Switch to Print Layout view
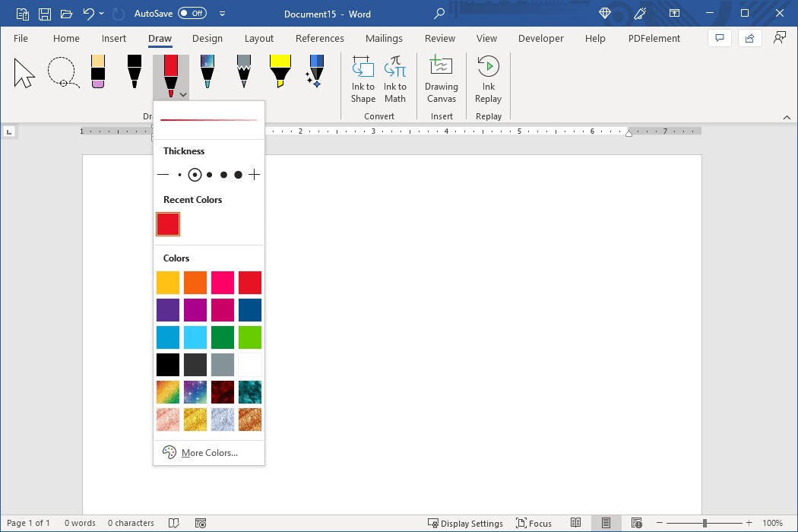This screenshot has height=532, width=798. (606, 523)
